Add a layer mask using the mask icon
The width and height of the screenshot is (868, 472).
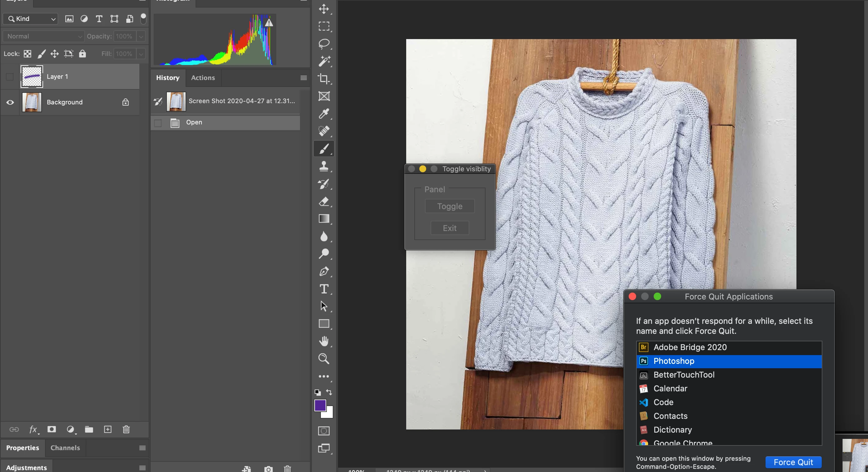pos(52,429)
